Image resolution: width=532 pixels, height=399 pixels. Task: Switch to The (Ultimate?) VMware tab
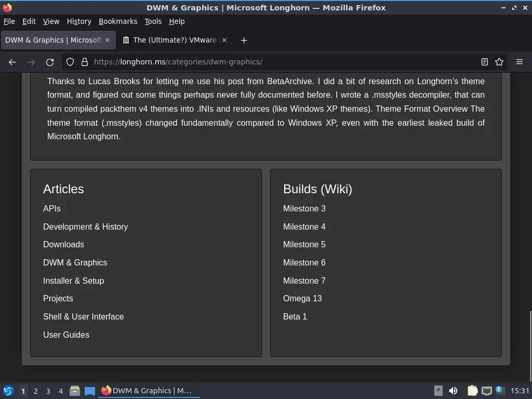coord(175,40)
